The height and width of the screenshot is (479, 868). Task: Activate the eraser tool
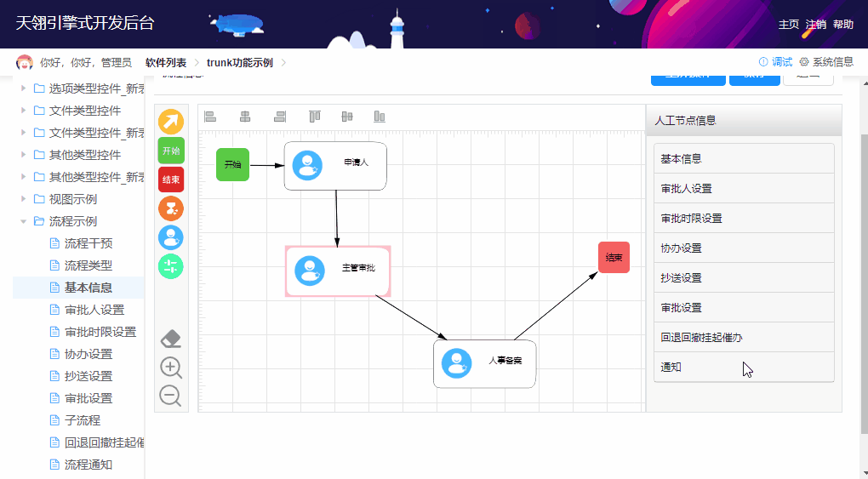[x=171, y=339]
